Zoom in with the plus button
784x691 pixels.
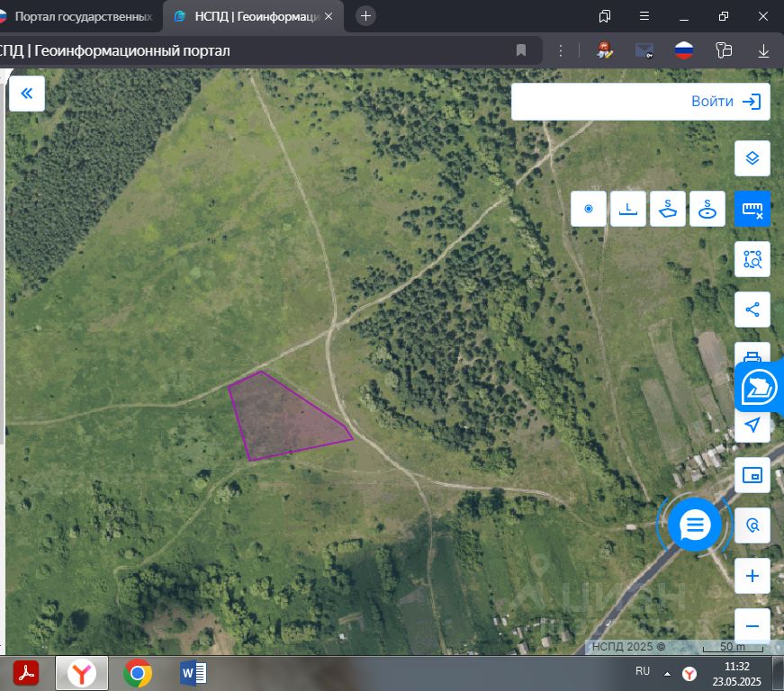click(x=752, y=576)
